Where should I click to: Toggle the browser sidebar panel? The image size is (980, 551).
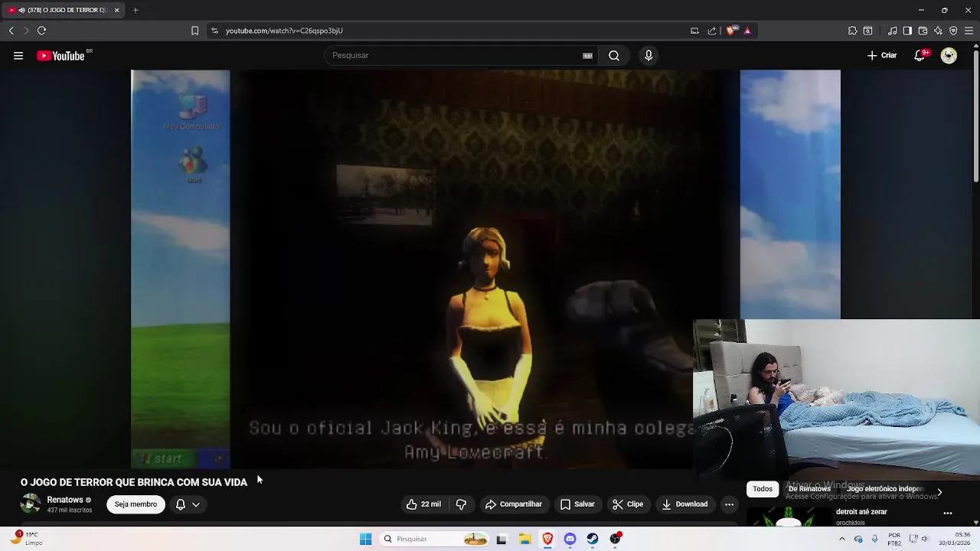coord(907,31)
